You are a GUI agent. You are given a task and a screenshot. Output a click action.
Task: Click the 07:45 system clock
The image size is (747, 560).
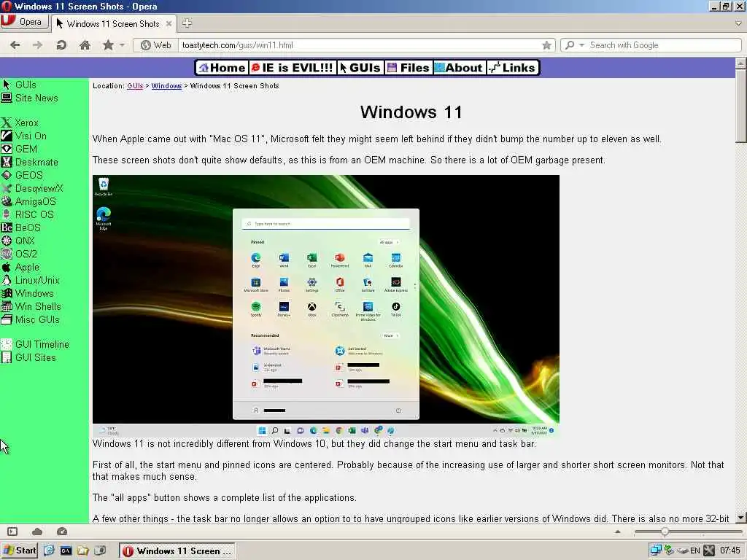click(x=729, y=551)
